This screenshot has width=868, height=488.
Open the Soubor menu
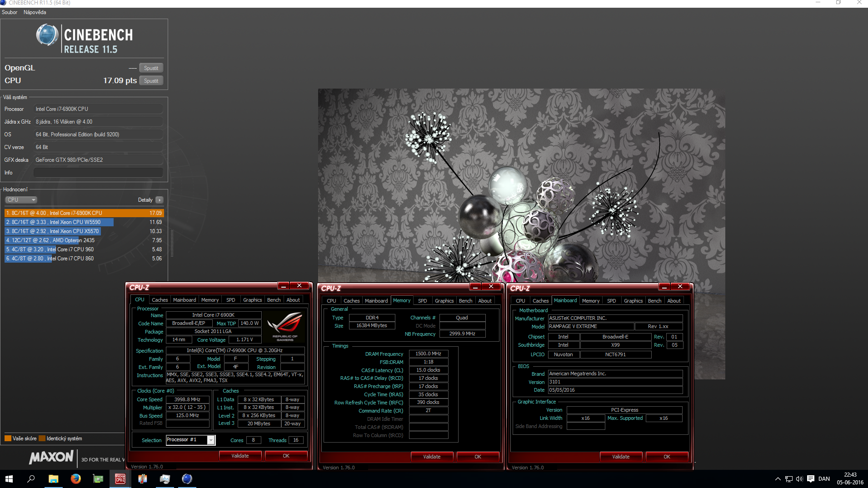pyautogui.click(x=10, y=12)
